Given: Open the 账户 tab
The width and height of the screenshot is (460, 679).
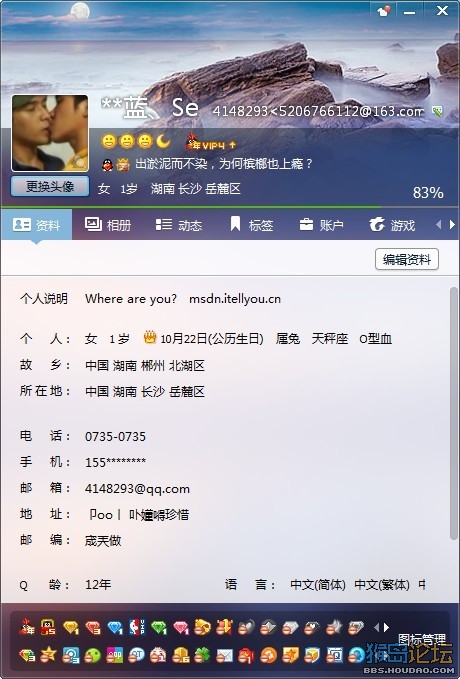Looking at the screenshot, I should click(321, 225).
